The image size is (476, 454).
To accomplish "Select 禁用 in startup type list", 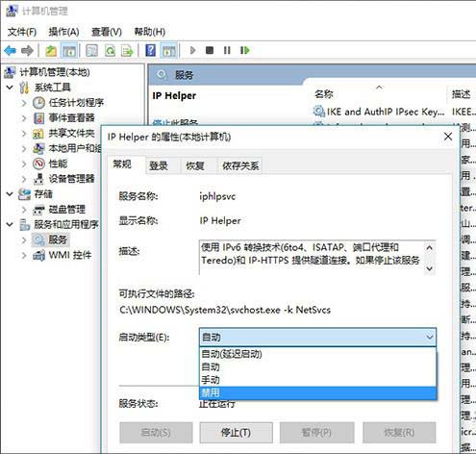I will pos(317,392).
